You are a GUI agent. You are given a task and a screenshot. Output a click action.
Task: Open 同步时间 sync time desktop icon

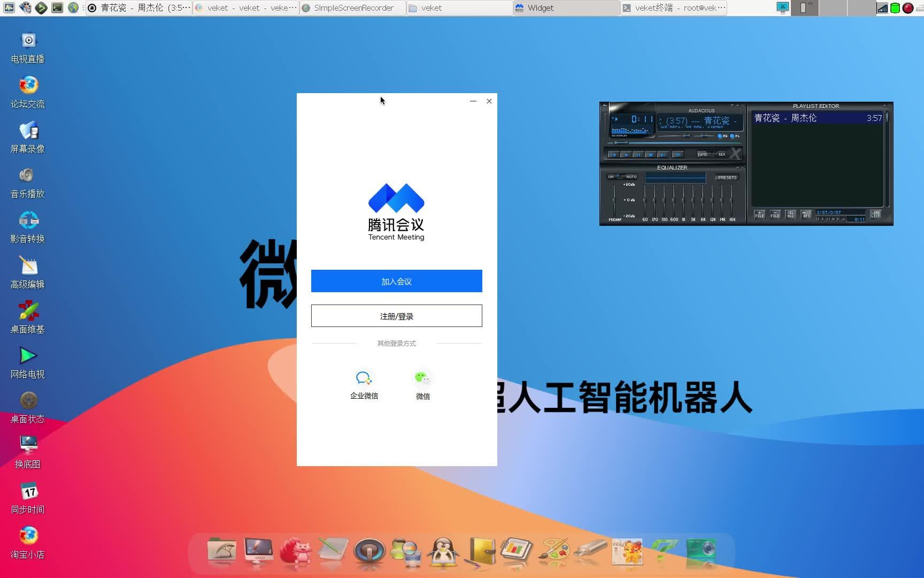28,498
